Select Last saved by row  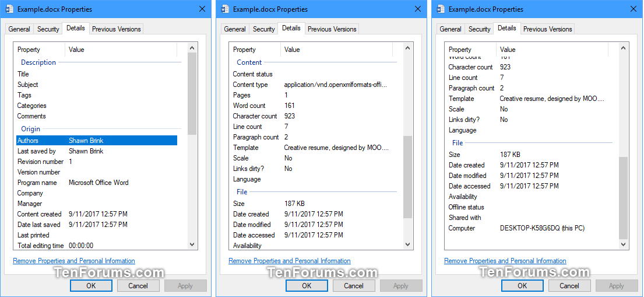pyautogui.click(x=97, y=151)
